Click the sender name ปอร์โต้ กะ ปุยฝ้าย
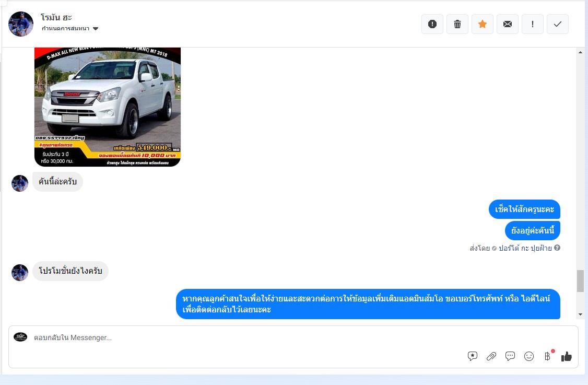The height and width of the screenshot is (385, 588). 525,248
